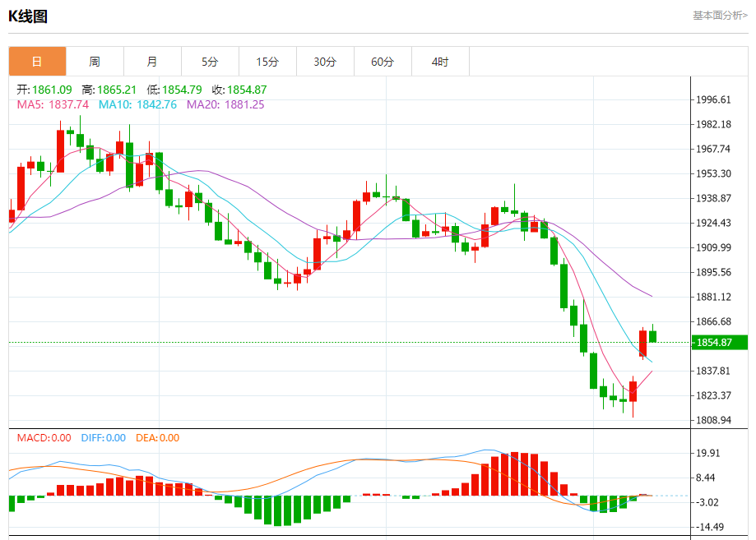The width and height of the screenshot is (756, 540).
Task: Click the 低: 1854.79 low price text
Action: tap(174, 90)
